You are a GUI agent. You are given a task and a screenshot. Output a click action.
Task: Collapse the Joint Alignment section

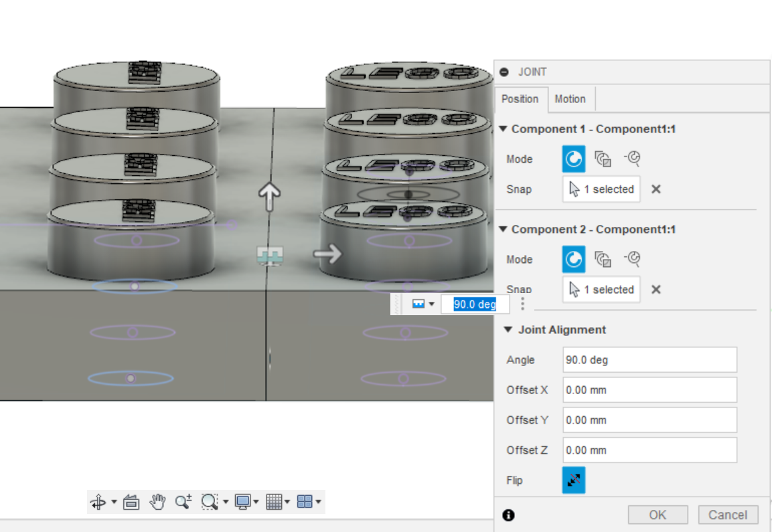(507, 329)
